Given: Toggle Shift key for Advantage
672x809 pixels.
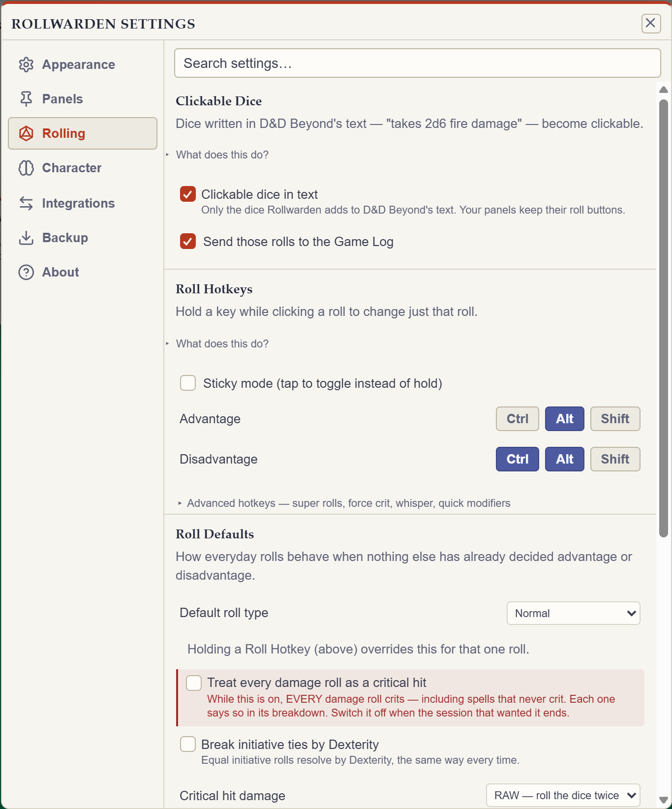Looking at the screenshot, I should [x=615, y=419].
